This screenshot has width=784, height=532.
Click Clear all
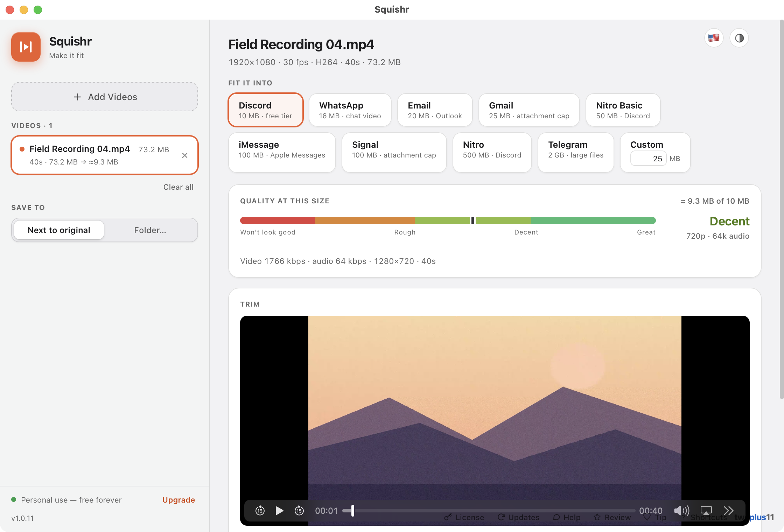point(178,187)
